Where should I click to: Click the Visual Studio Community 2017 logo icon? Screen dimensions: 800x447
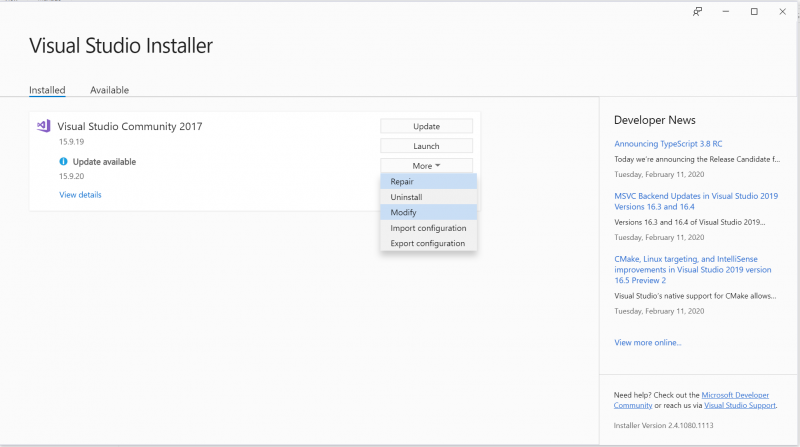[43, 126]
